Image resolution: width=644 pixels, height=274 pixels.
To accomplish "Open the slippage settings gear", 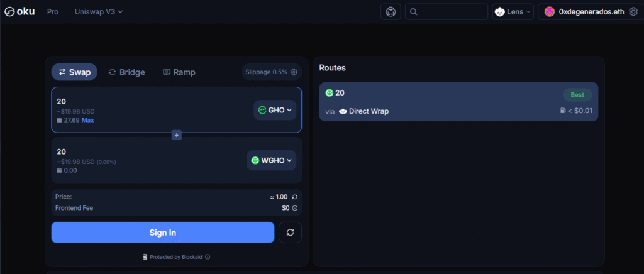I will pos(294,72).
